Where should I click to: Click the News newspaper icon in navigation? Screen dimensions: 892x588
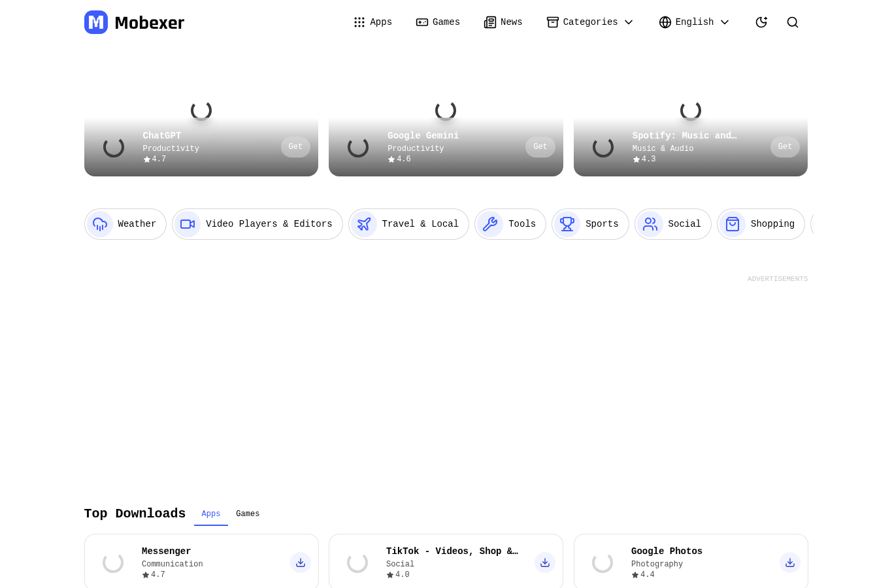point(490,22)
